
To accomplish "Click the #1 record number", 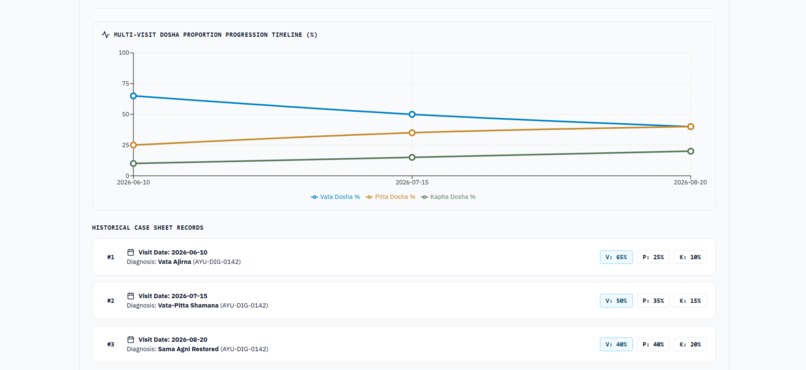I will [111, 257].
